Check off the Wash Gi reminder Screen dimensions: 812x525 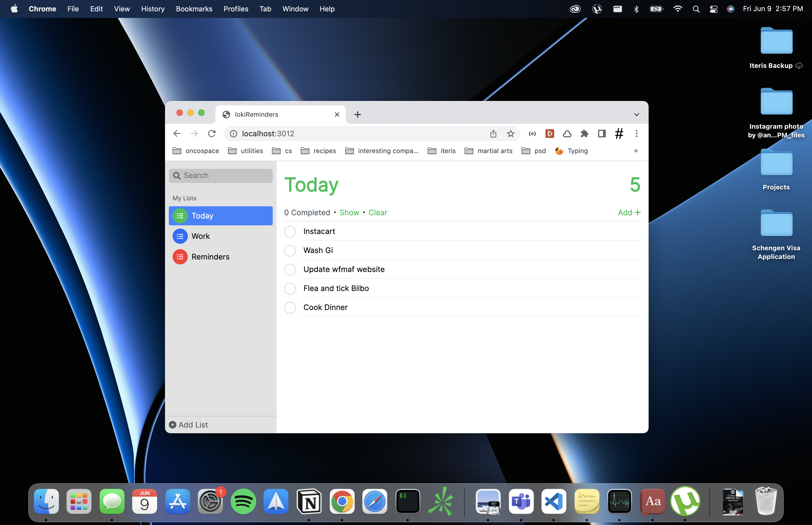(290, 251)
